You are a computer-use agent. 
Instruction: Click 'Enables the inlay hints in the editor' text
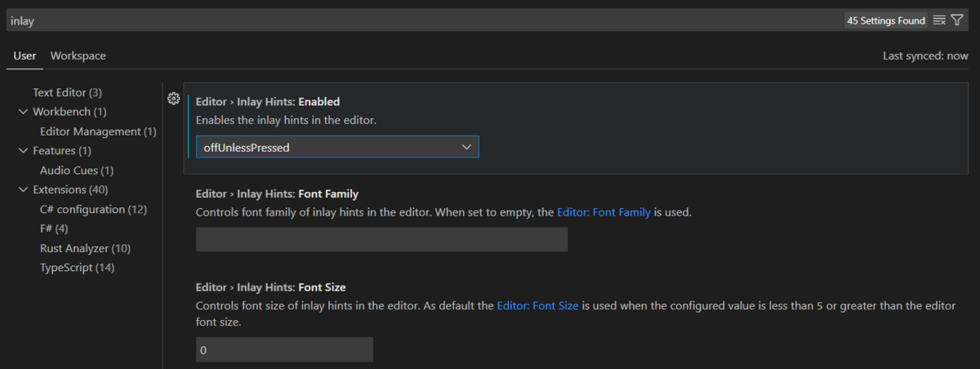[286, 120]
